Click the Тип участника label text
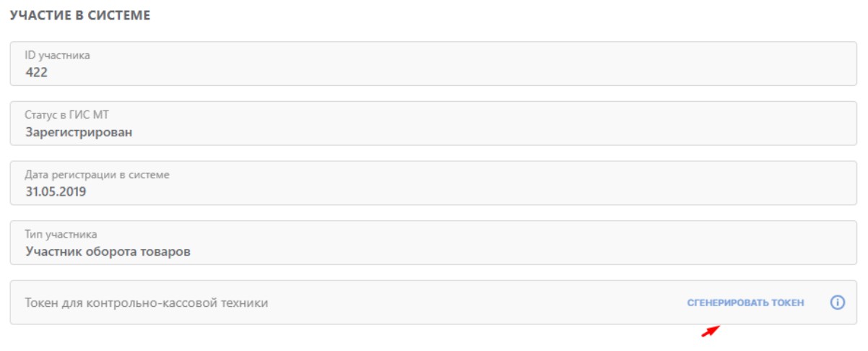 click(x=61, y=235)
